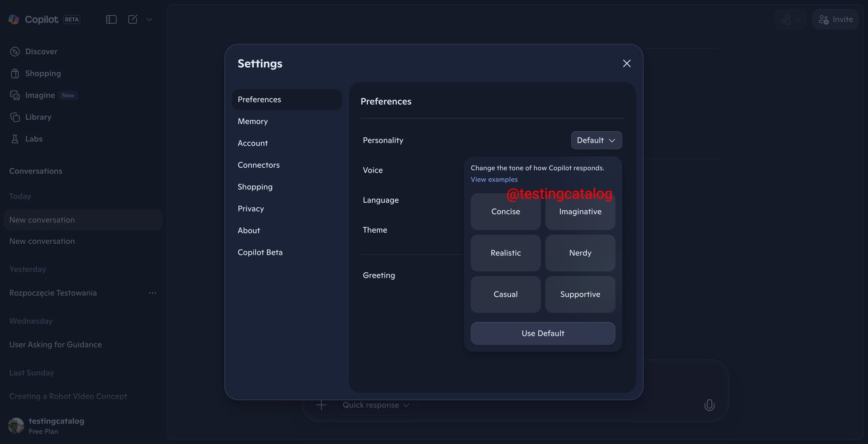Expand the Personality Default dropdown
868x444 pixels.
tap(596, 140)
